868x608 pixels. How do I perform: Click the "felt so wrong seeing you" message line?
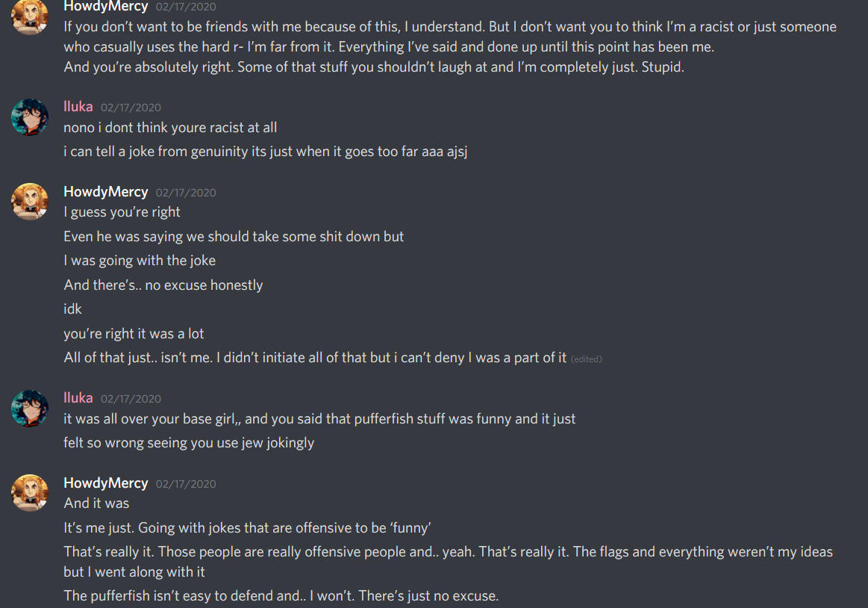pyautogui.click(x=189, y=443)
